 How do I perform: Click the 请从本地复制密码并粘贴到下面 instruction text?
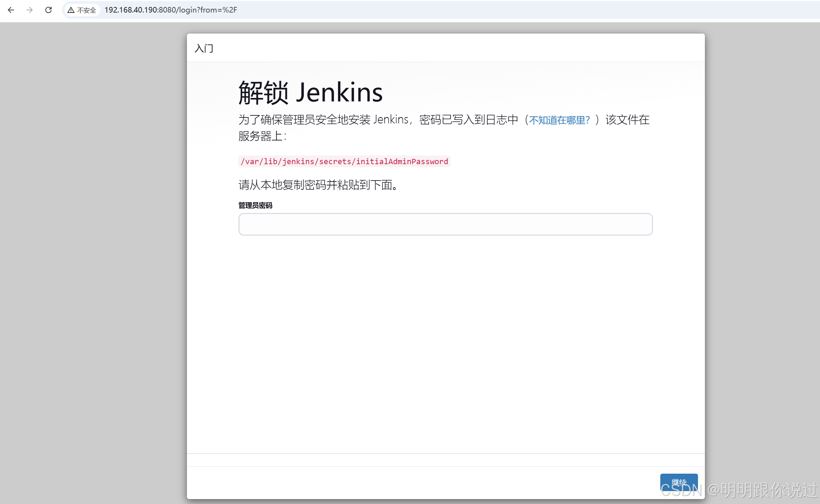coord(318,185)
